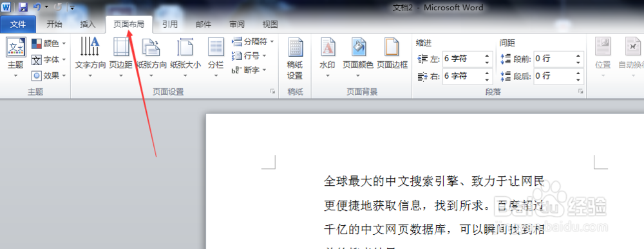Click spacing before icon beside 段前
This screenshot has width=644, height=249.
click(x=506, y=59)
